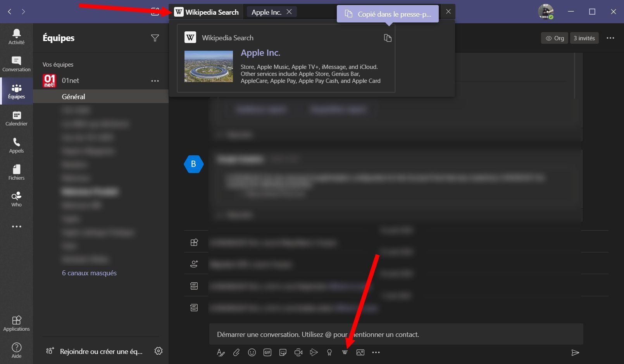Screen dimensions: 624x364
Task: Remove the Apple Inc. search term
Action: point(289,12)
